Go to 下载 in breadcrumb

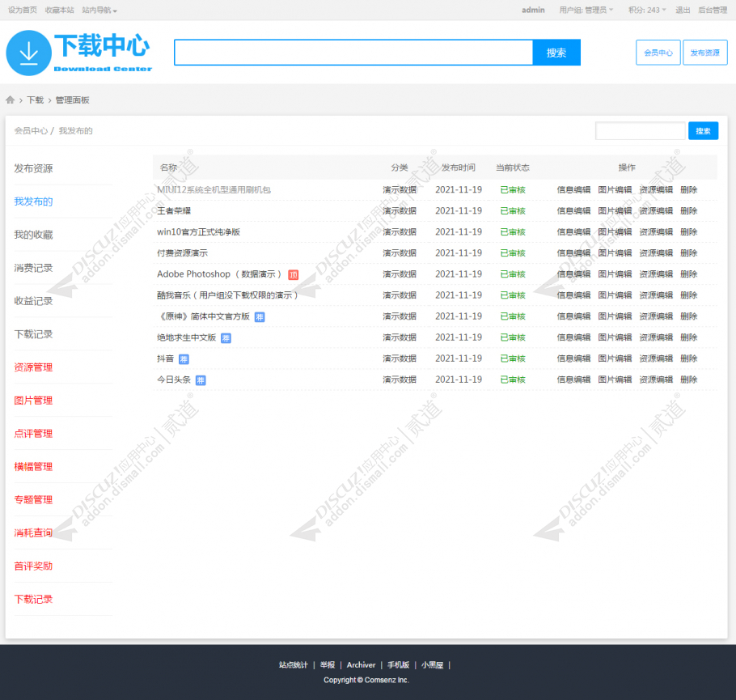(36, 100)
